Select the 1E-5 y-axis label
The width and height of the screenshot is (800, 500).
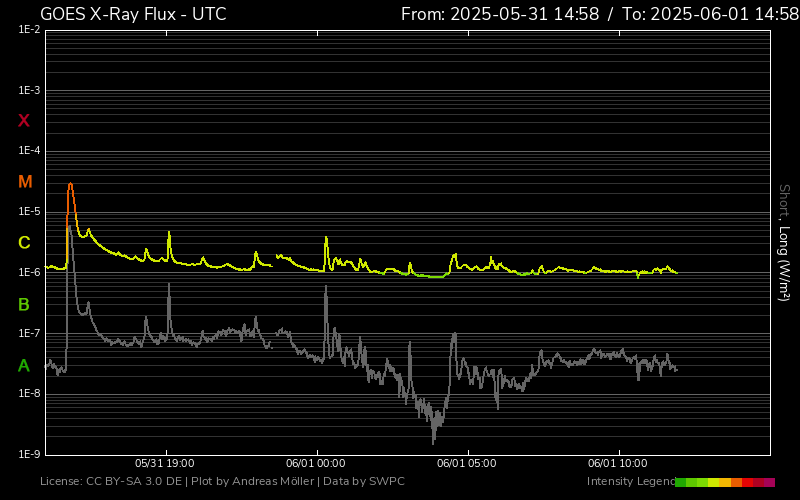29,212
